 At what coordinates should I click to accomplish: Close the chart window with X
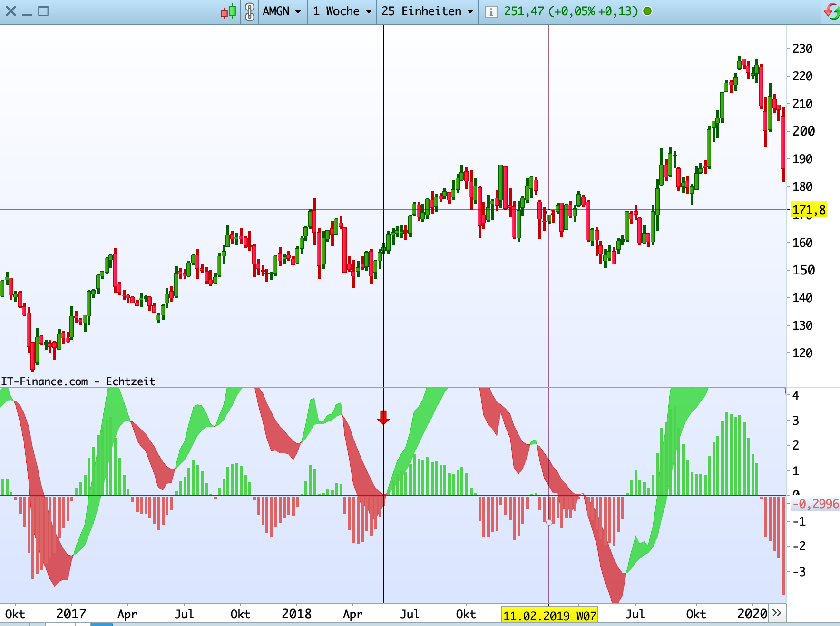pyautogui.click(x=11, y=11)
